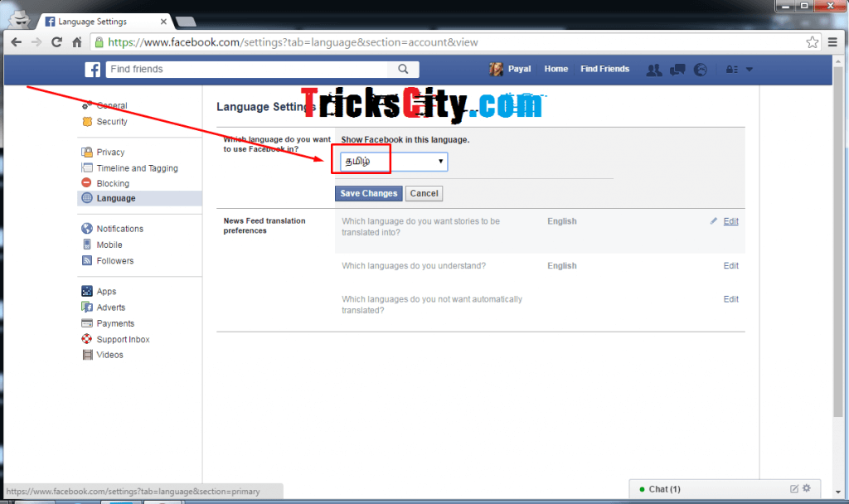849x504 pixels.
Task: Open Mobile settings section
Action: click(x=109, y=245)
